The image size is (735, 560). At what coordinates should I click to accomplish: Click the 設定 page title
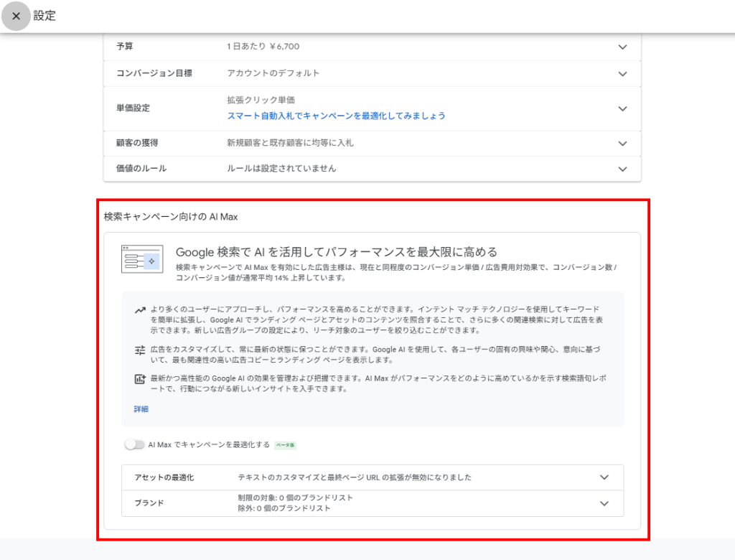tap(45, 16)
